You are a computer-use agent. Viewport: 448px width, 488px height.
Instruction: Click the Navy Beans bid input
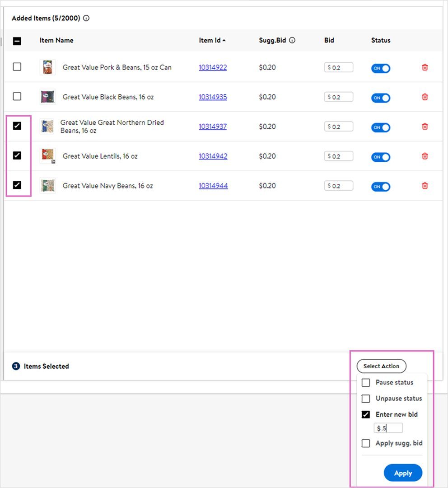[338, 185]
